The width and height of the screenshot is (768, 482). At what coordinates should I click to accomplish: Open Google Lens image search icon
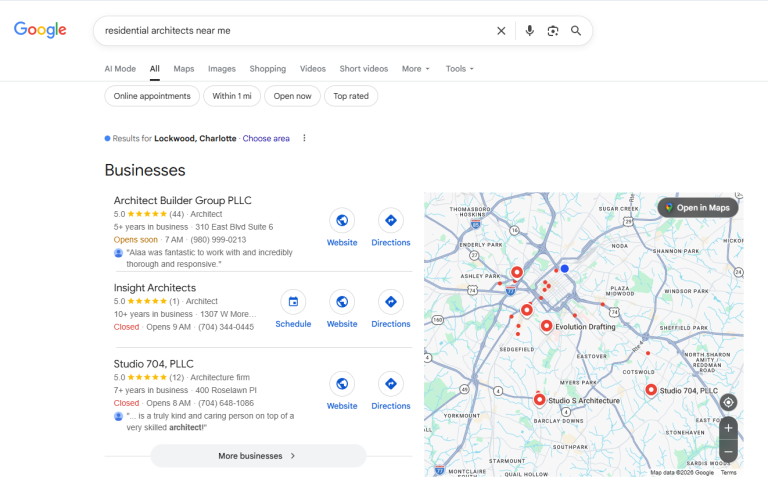point(553,31)
